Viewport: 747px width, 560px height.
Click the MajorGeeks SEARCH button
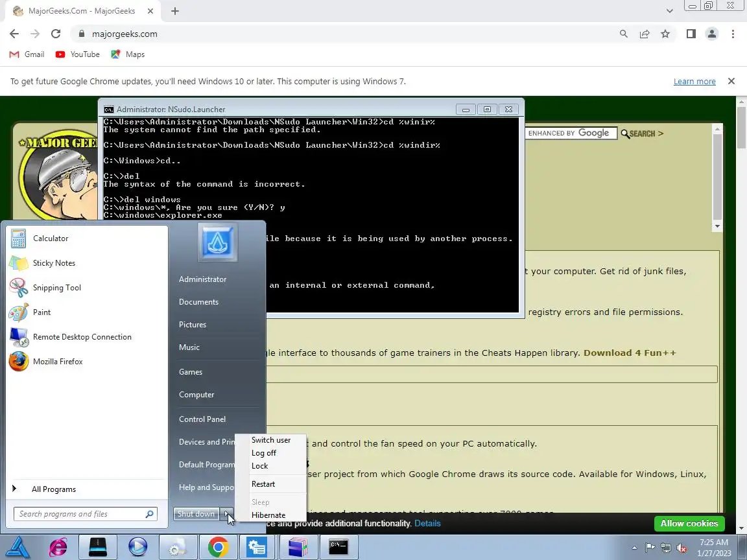pyautogui.click(x=642, y=134)
